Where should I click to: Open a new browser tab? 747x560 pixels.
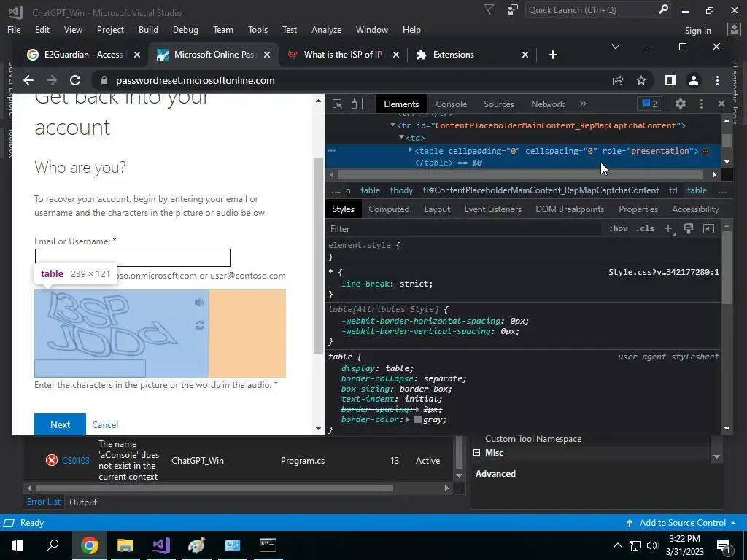(553, 55)
